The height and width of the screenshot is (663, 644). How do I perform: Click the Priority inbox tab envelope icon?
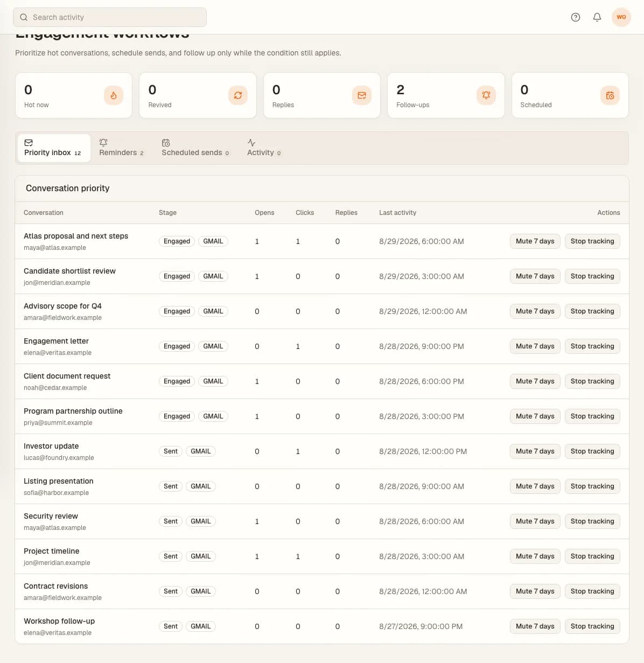(29, 143)
